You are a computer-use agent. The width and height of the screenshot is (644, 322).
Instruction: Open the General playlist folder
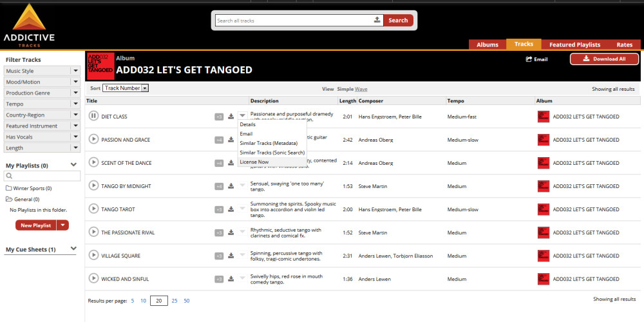click(23, 199)
